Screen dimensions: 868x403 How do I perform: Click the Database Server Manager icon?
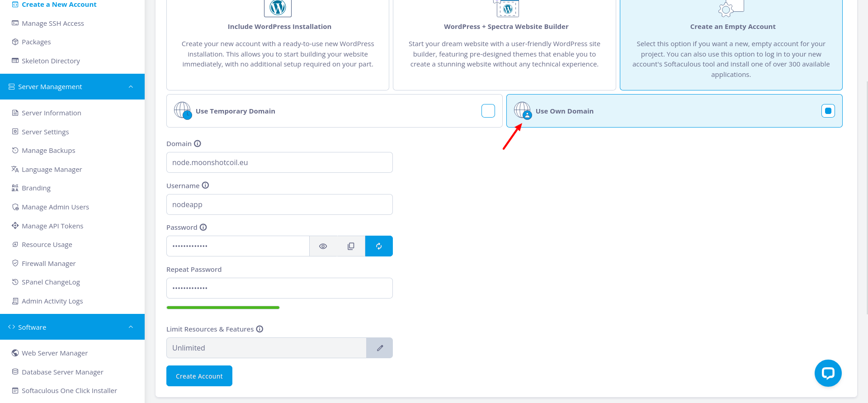tap(15, 372)
